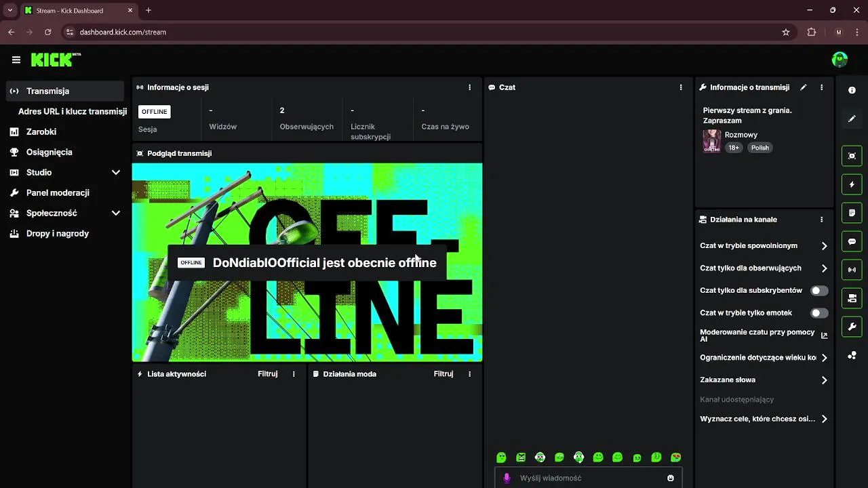Open the hamburger menu beside the KICK logo

coord(16,60)
